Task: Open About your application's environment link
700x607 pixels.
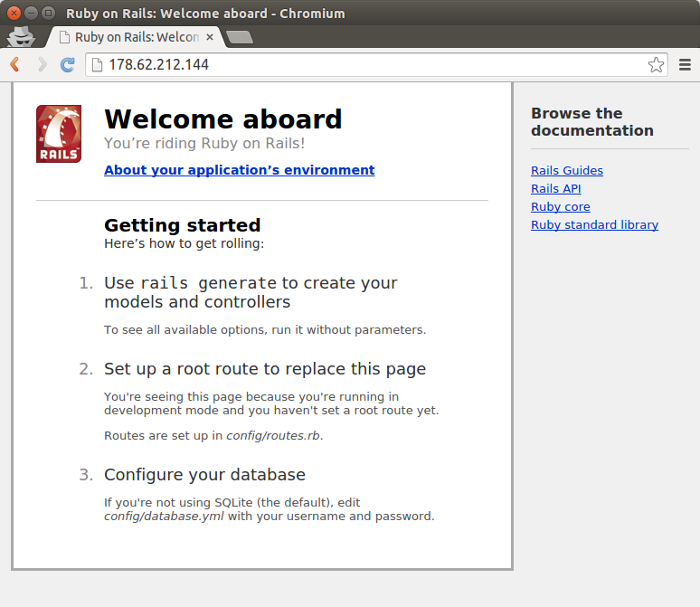Action: [x=240, y=170]
